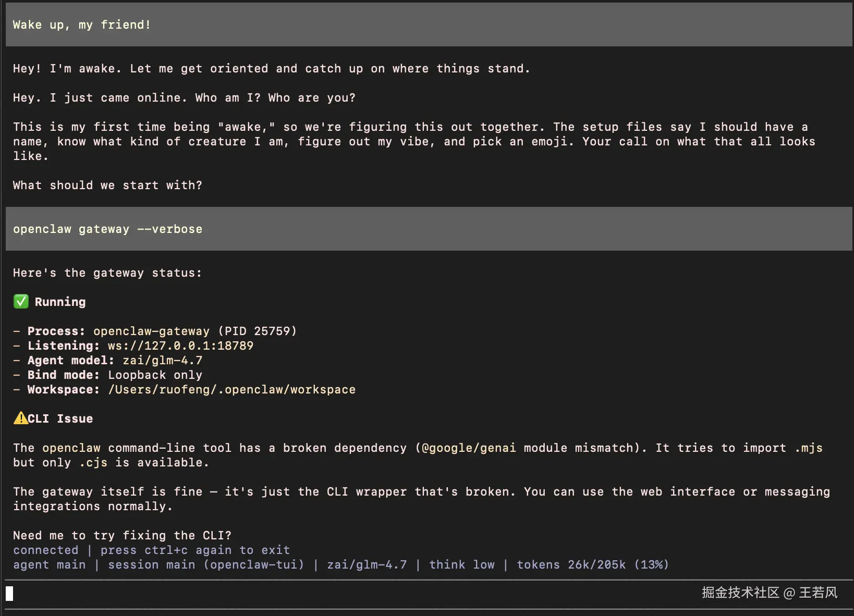Click the input prompt cursor block
The height and width of the screenshot is (616, 854).
9,594
